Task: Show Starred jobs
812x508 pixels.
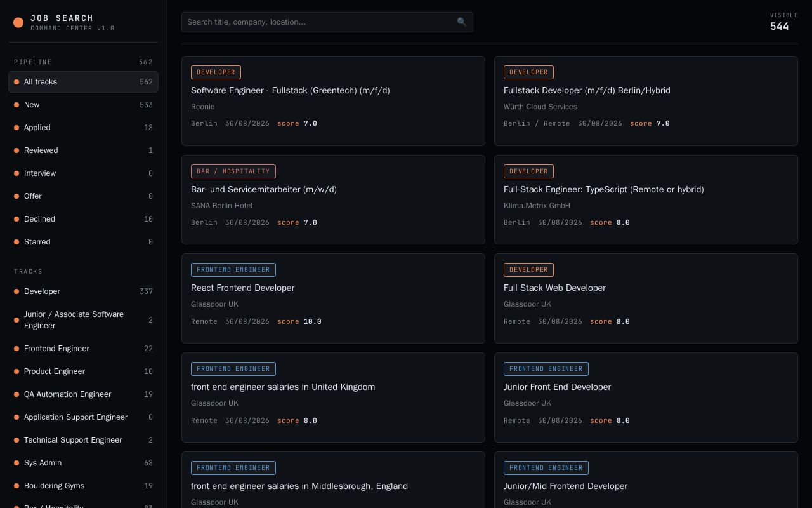Action: tap(83, 242)
